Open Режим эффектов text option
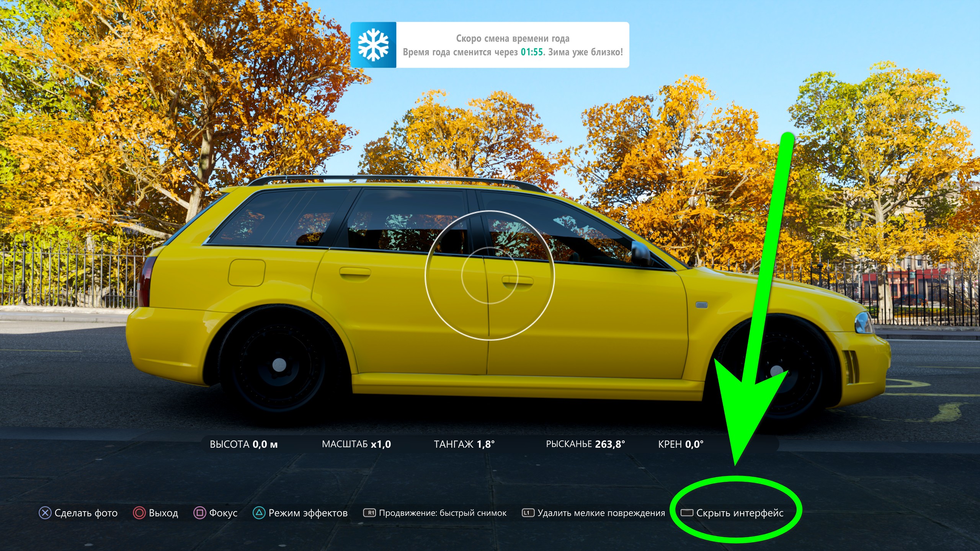The height and width of the screenshot is (551, 980). click(x=308, y=513)
